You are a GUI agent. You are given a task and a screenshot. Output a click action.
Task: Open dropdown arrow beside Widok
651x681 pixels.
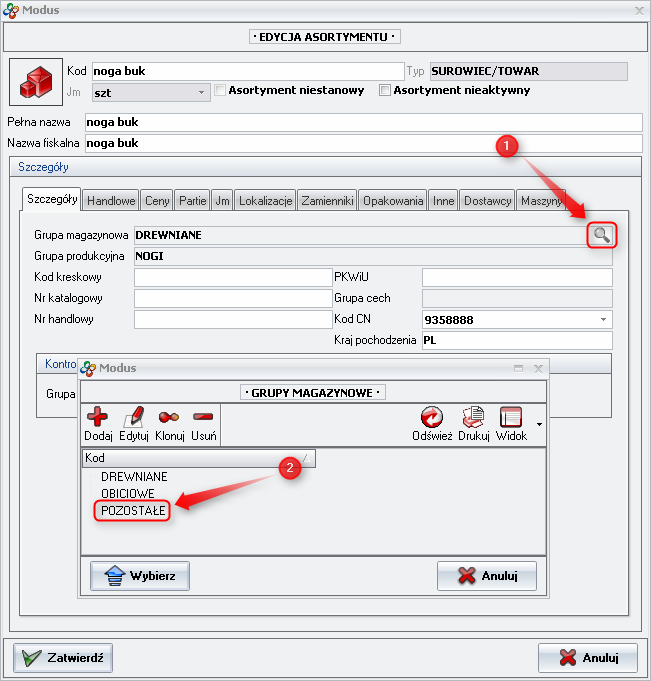[x=540, y=424]
